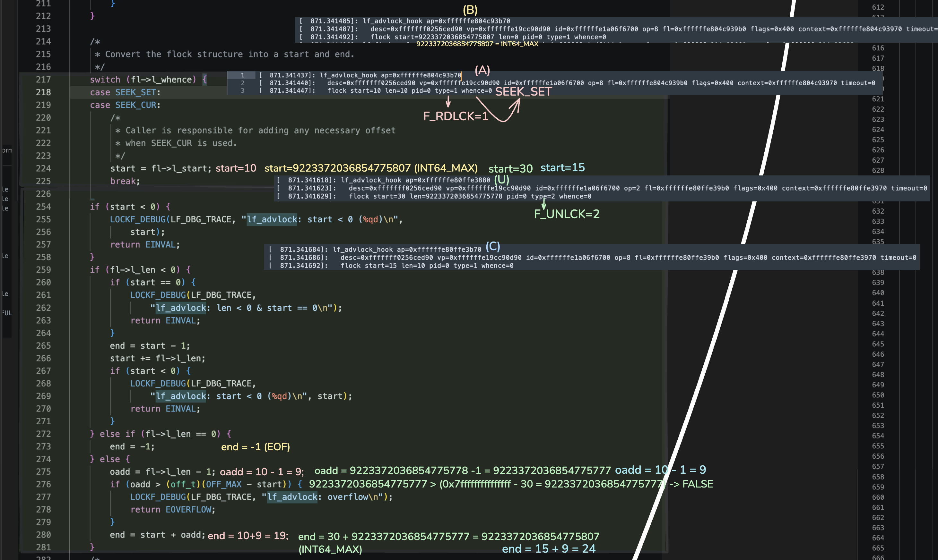This screenshot has width=938, height=560.
Task: Click line number 276 in the gutter
Action: coord(43,485)
